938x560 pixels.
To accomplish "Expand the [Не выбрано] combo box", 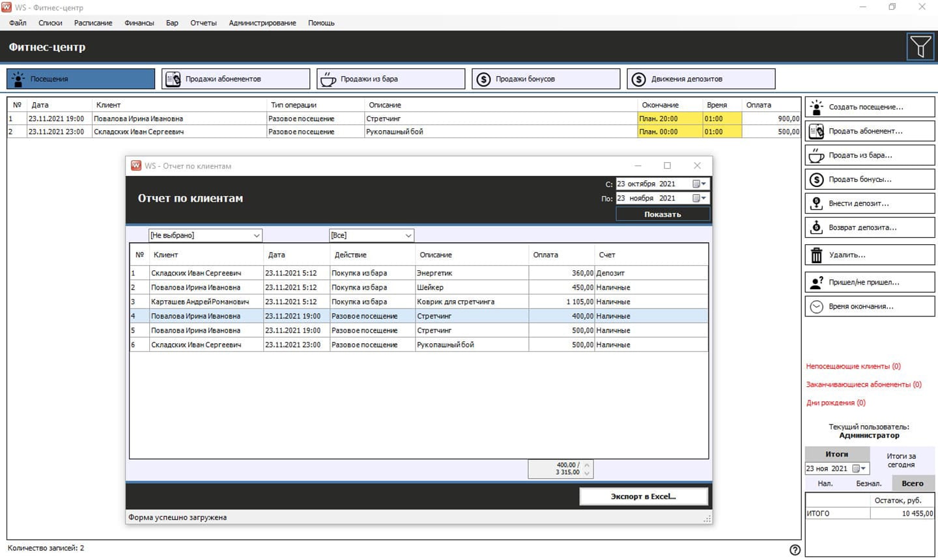I will (257, 236).
